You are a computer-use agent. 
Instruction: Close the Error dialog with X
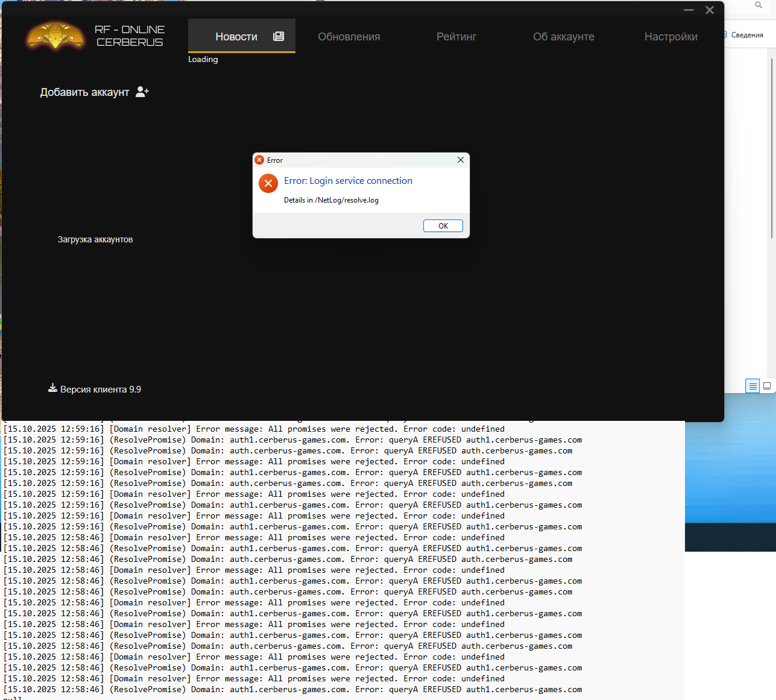tap(461, 160)
